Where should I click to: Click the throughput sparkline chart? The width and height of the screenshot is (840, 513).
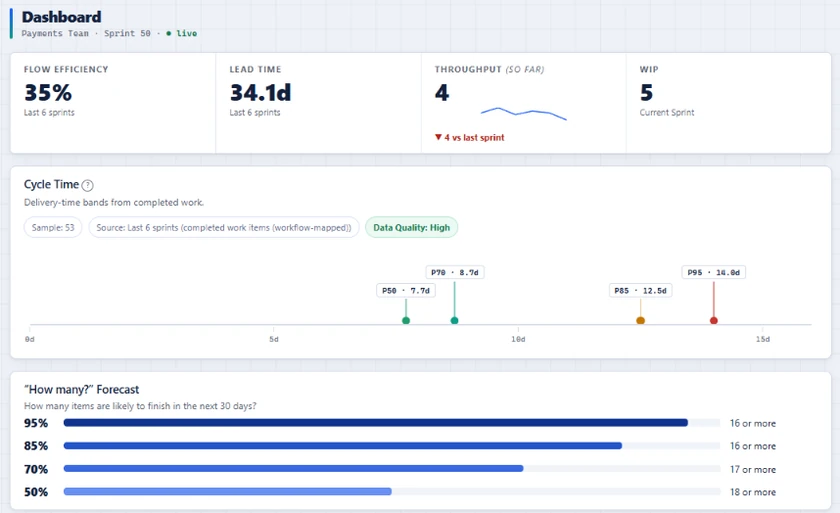coord(523,114)
